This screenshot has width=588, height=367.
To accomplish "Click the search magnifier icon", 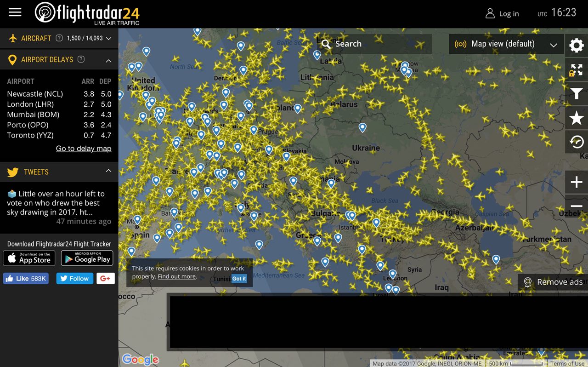I will point(326,44).
